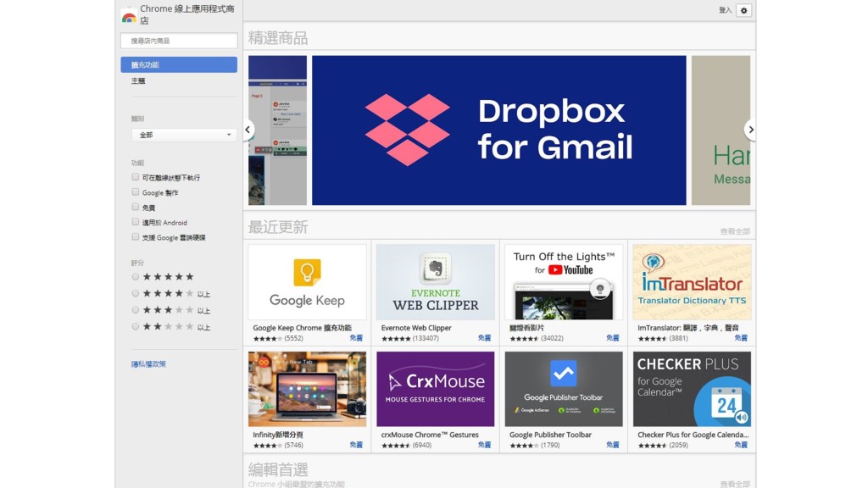Check 可在離線狀態下執行 offline filter
The height and width of the screenshot is (488, 868).
[135, 177]
